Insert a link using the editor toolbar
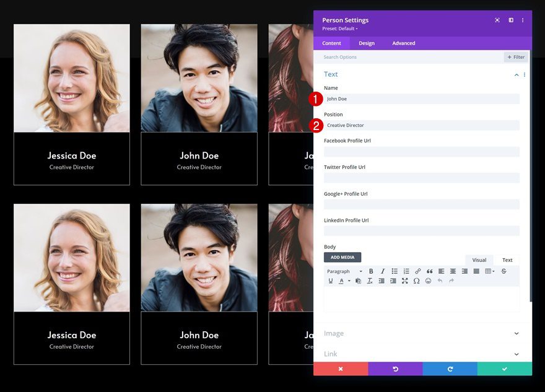545x392 pixels. coord(417,271)
